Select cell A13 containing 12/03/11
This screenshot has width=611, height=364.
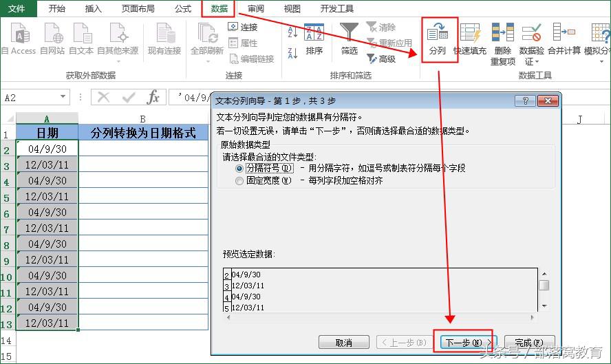pyautogui.click(x=47, y=323)
